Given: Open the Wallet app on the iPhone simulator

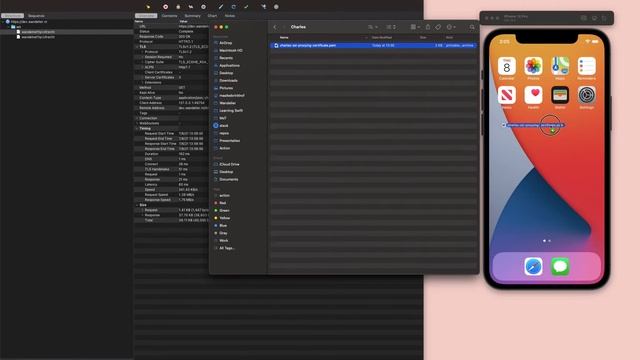Looking at the screenshot, I should (560, 95).
